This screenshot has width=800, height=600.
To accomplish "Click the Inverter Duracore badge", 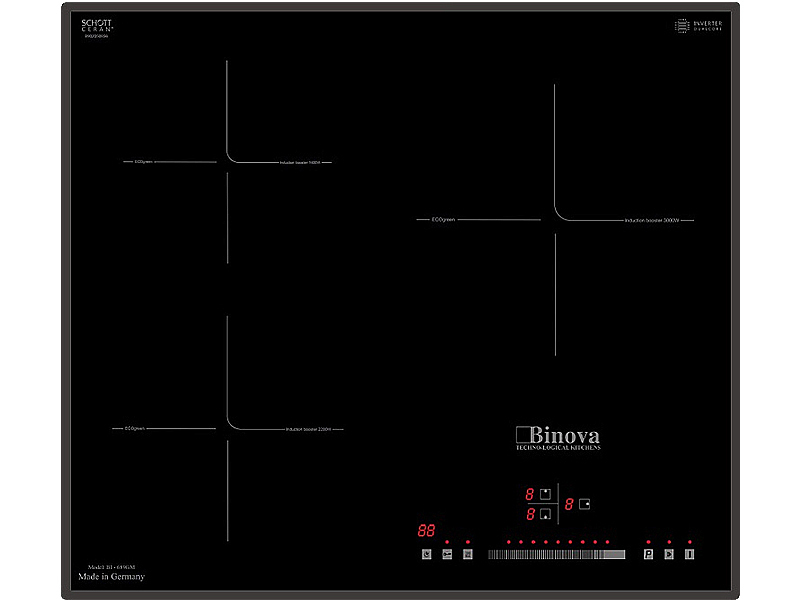I will pos(698,26).
